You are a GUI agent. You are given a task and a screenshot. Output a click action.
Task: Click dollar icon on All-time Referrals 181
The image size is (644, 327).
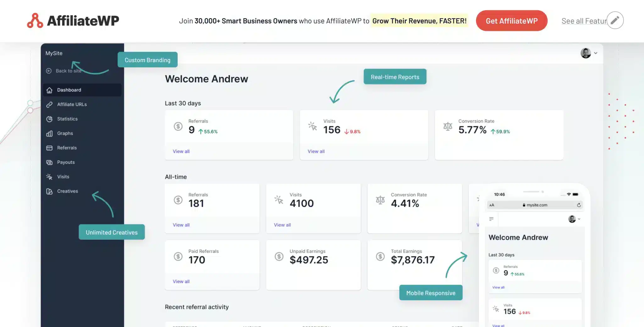[178, 200]
